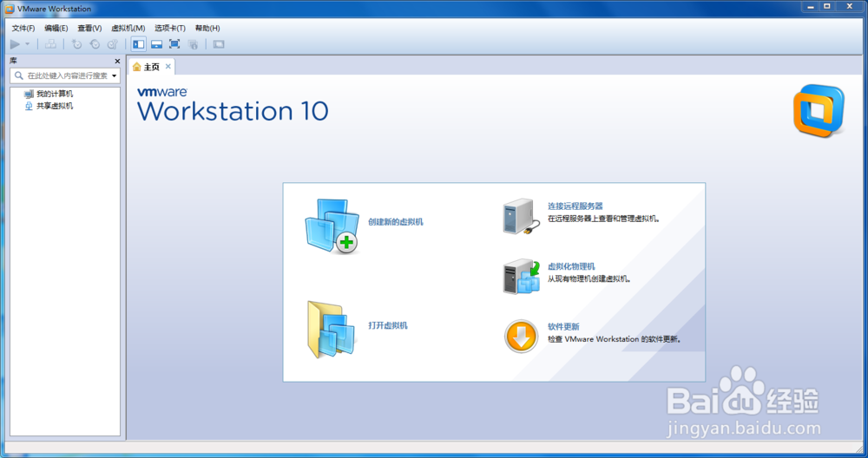Open the 查看(V) menu
The width and height of the screenshot is (868, 458).
[89, 29]
